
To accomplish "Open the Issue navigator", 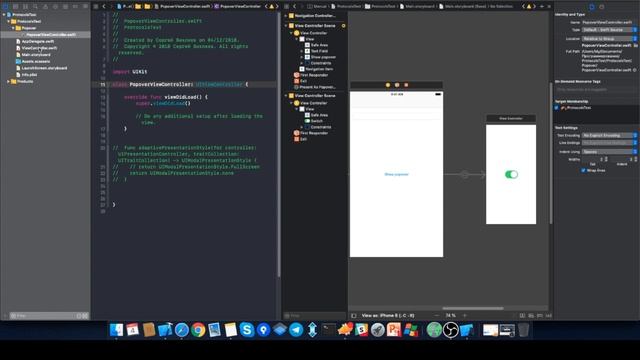I will [45, 7].
